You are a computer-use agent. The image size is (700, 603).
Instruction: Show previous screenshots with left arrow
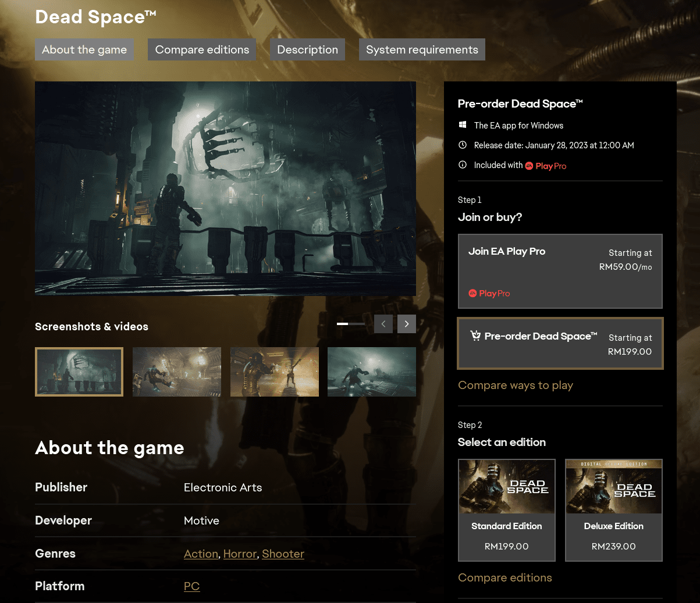pyautogui.click(x=383, y=324)
